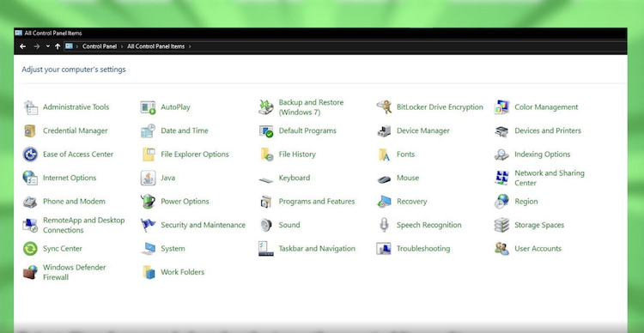Viewport: 644px width, 333px height.
Task: Click the Taskbar and Navigation link
Action: pyautogui.click(x=317, y=248)
